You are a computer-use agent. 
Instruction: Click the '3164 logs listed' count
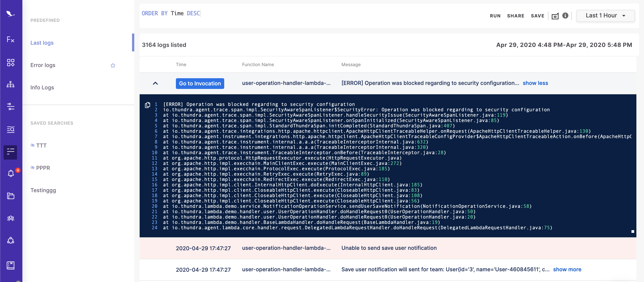(164, 45)
